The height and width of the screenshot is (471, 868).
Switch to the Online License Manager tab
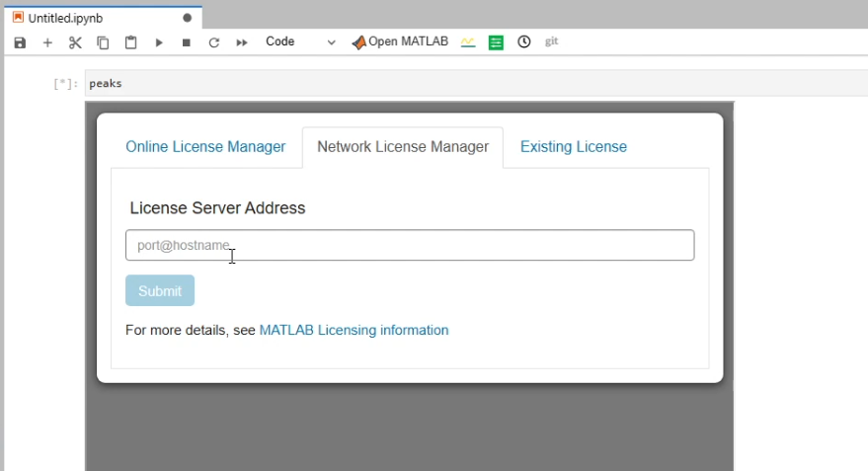(205, 147)
